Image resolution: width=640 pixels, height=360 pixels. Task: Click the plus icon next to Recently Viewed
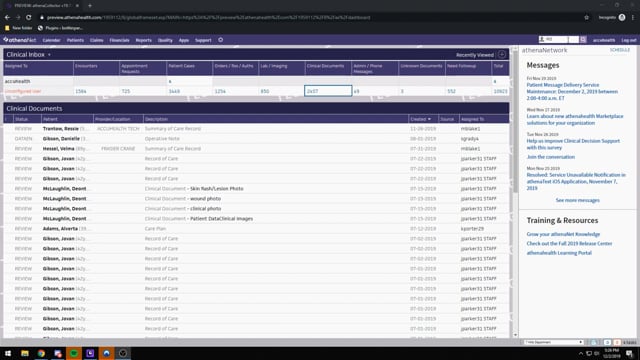(x=502, y=55)
